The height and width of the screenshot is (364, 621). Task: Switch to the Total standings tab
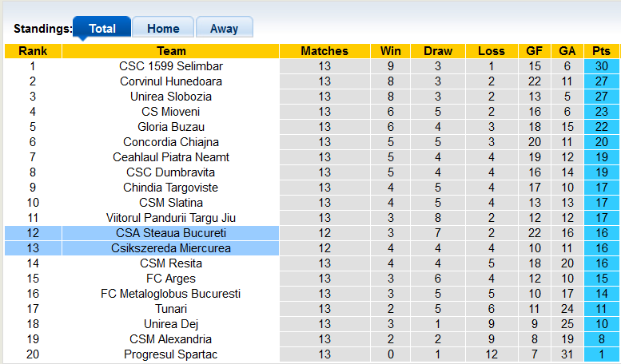[x=102, y=28]
